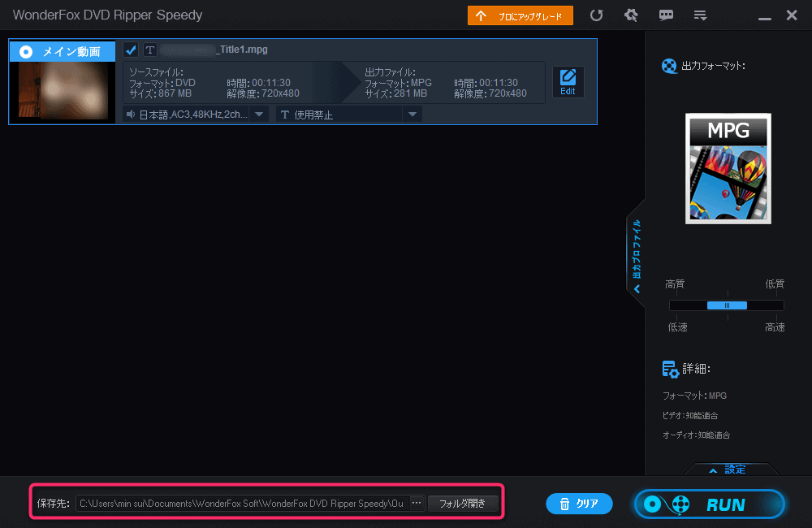Click the フォルダ開き open folder button
The image size is (812, 528).
click(462, 504)
